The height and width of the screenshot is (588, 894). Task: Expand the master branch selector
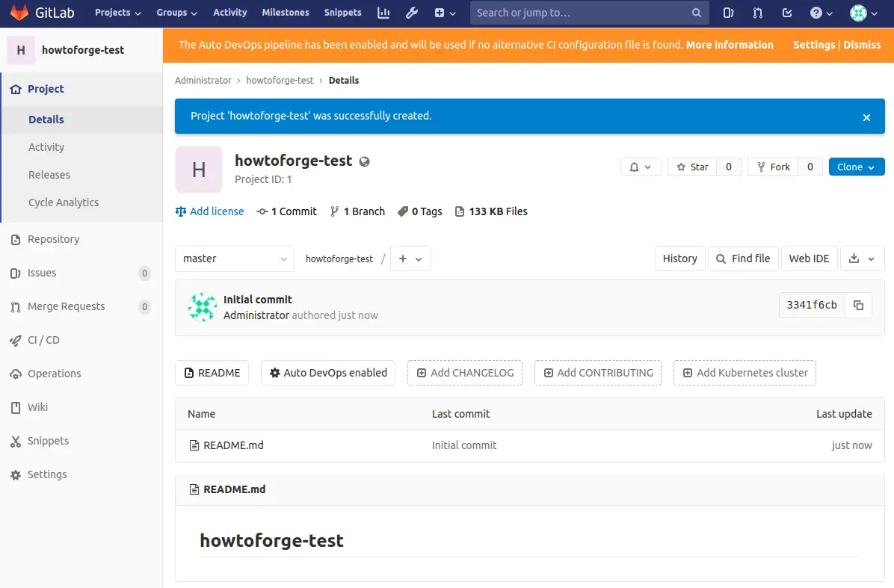click(234, 259)
